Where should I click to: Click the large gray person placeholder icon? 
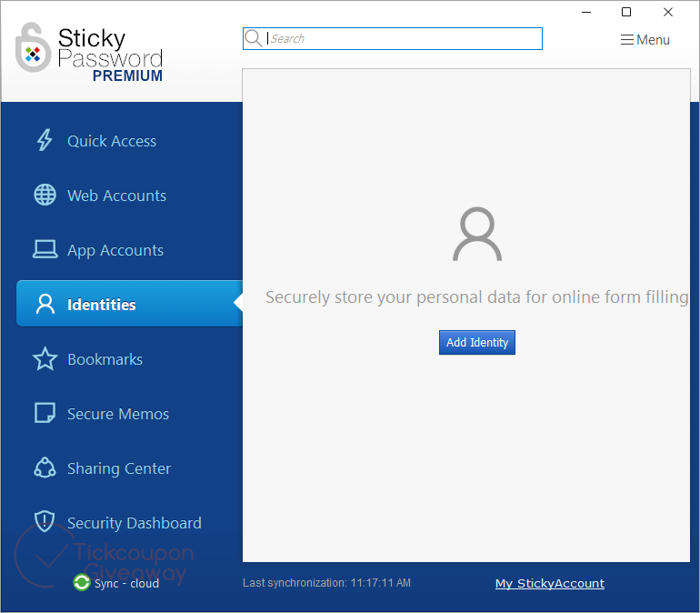point(476,235)
